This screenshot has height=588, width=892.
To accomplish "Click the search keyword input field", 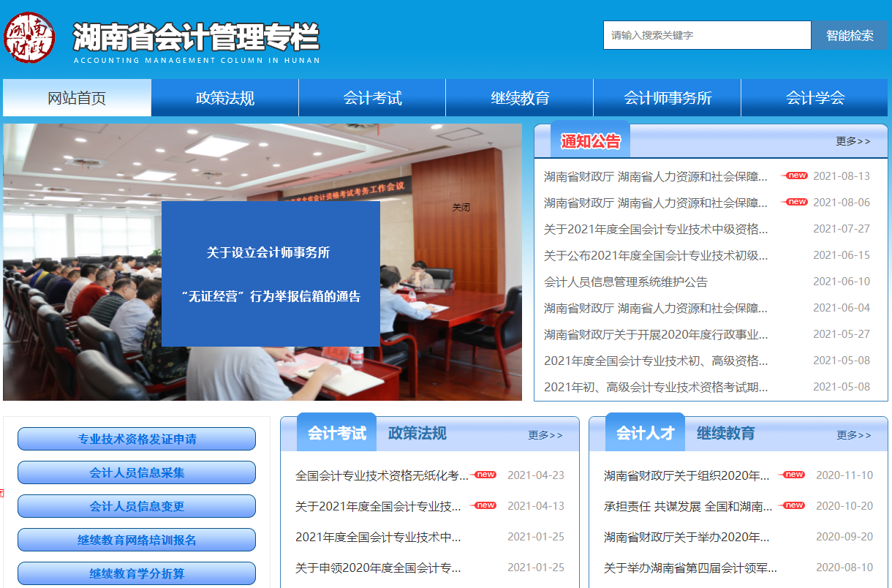I will (x=706, y=35).
